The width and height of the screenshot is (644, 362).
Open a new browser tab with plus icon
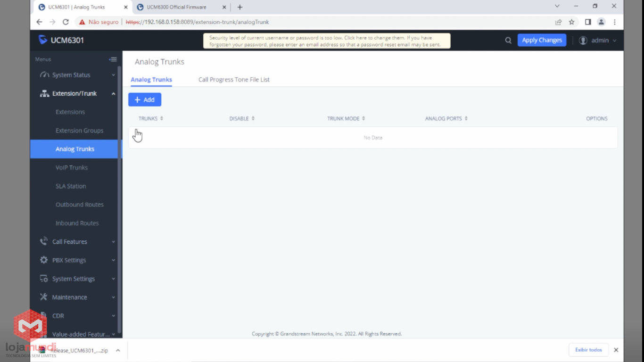[x=240, y=7]
